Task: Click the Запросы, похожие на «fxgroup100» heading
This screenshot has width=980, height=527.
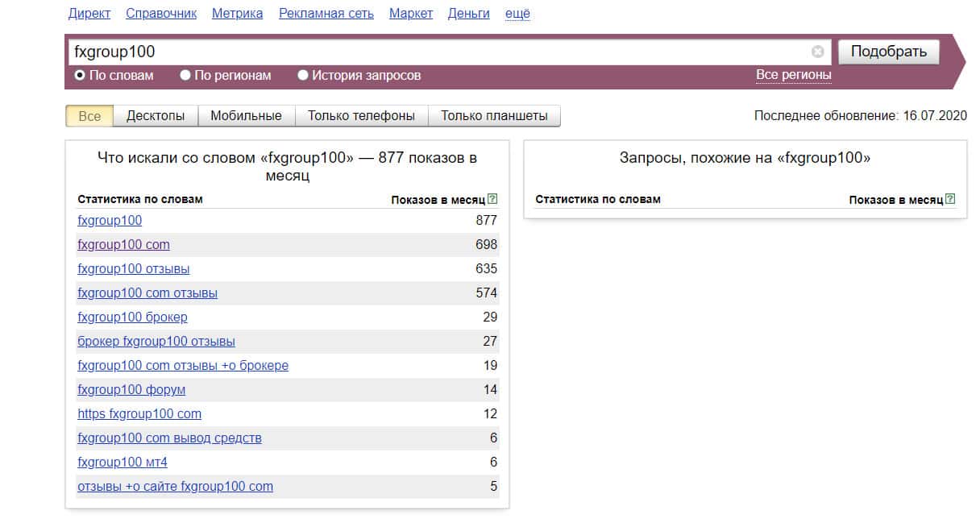Action: coord(745,159)
